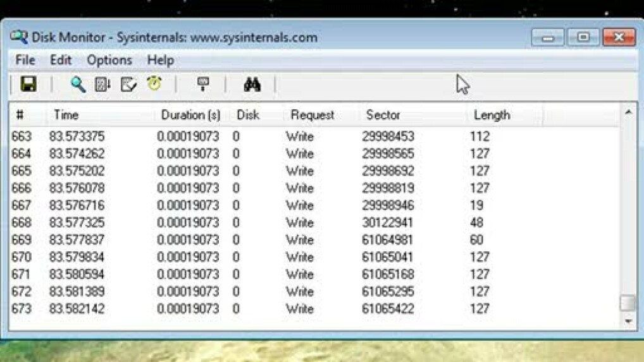
Task: Click the Length column header
Action: (x=492, y=115)
